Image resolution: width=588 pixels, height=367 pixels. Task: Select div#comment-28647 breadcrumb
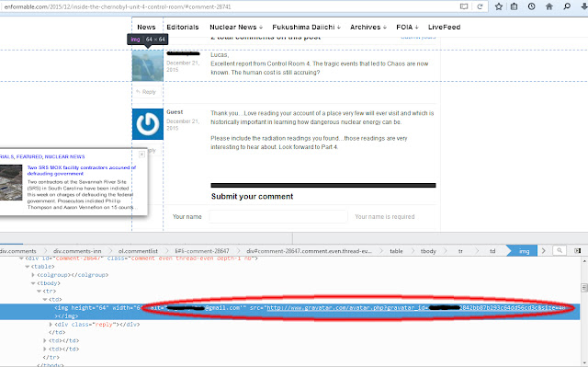(309, 251)
